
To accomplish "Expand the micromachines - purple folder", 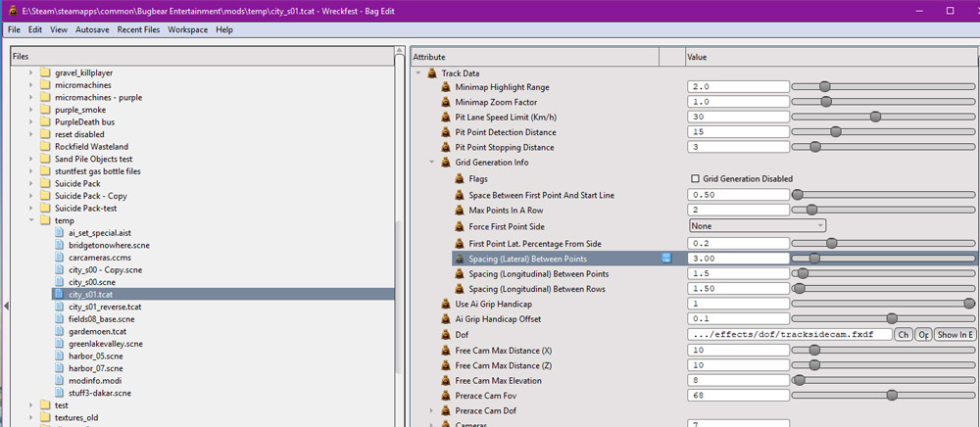I will click(x=30, y=97).
